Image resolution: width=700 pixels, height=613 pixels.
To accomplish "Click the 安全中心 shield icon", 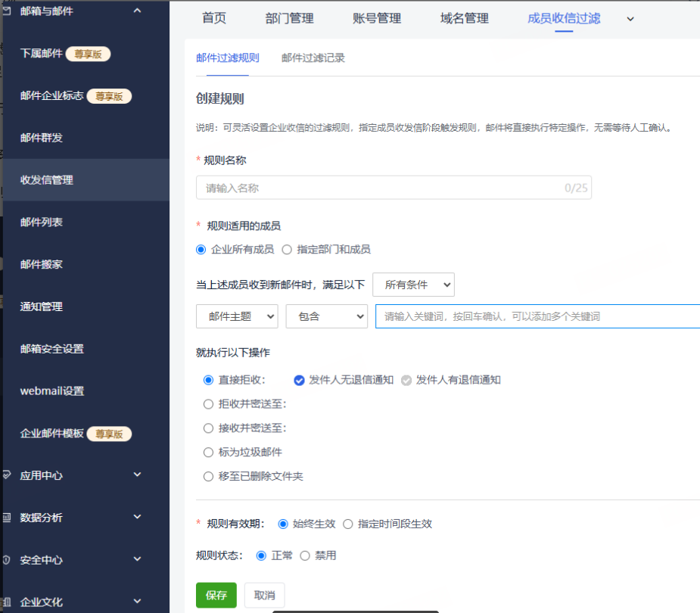I will (x=6, y=559).
